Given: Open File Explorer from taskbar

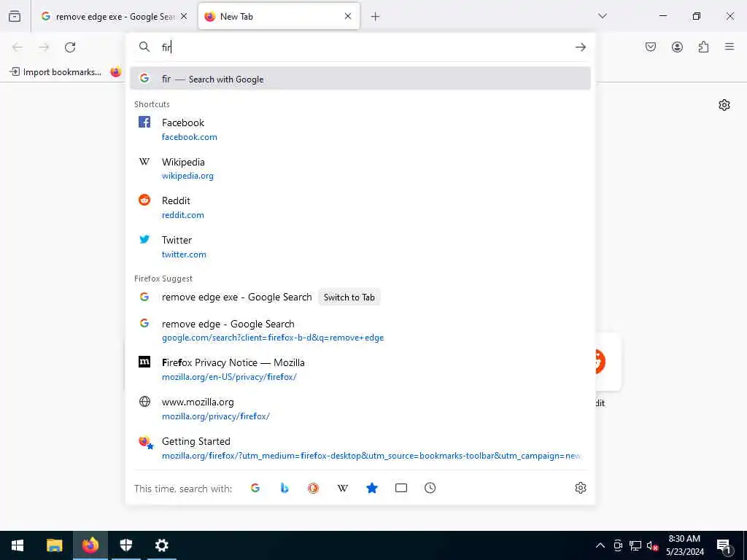Looking at the screenshot, I should tap(54, 545).
